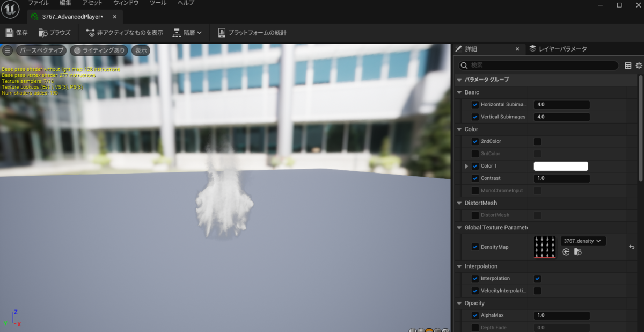Viewport: 644px width, 332px height.
Task: Click the AlphaMax value field
Action: click(562, 316)
